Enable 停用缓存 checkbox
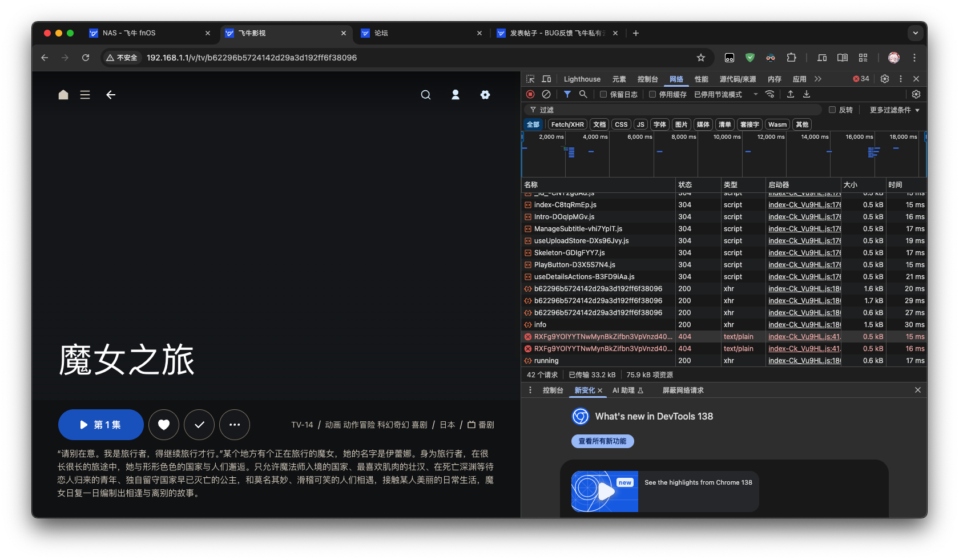The width and height of the screenshot is (959, 560). (x=652, y=95)
